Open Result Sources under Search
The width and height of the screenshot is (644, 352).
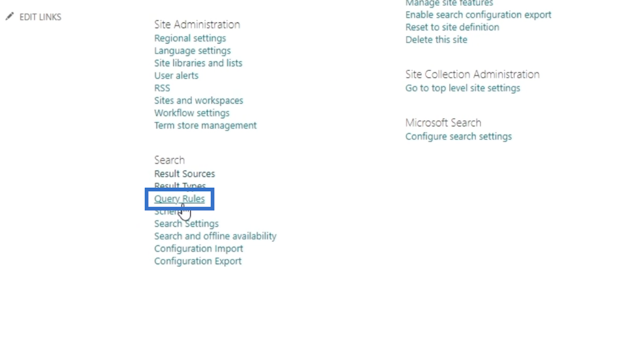(x=184, y=174)
